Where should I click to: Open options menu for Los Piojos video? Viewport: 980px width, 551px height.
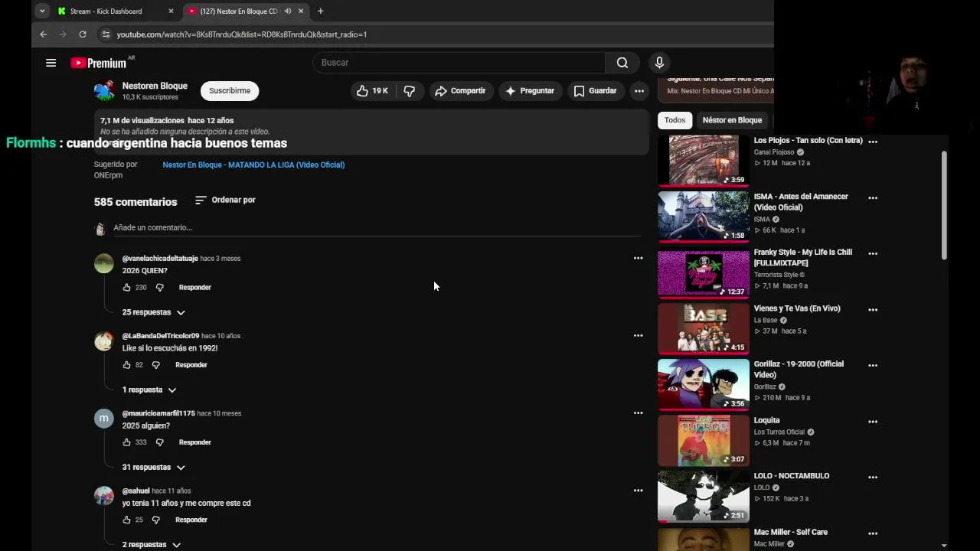[872, 142]
